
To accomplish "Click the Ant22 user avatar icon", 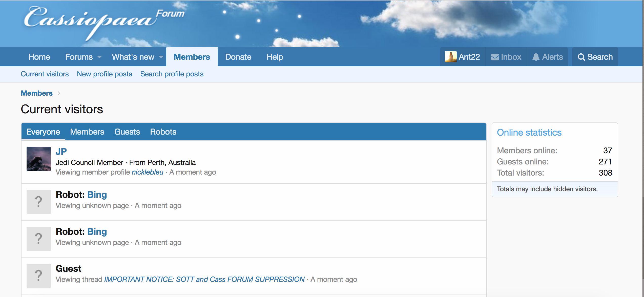I will point(450,57).
